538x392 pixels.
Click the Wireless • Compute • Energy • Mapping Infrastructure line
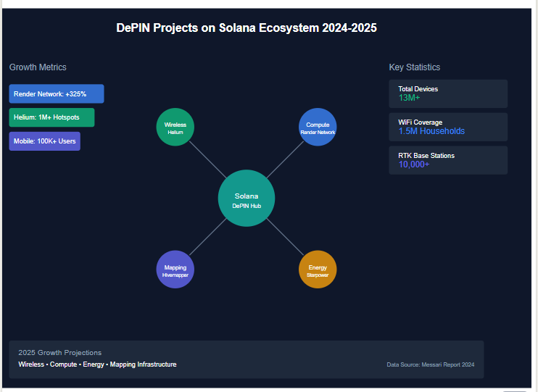point(97,364)
